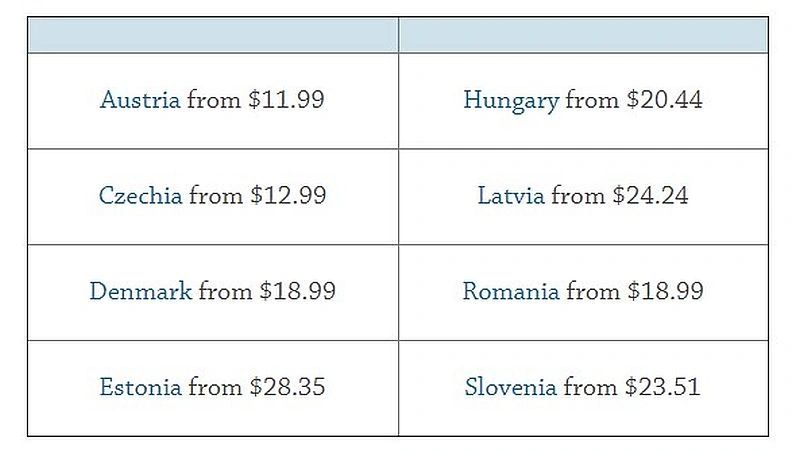Click the empty blue header above Hungary
This screenshot has height=453, width=800.
583,35
